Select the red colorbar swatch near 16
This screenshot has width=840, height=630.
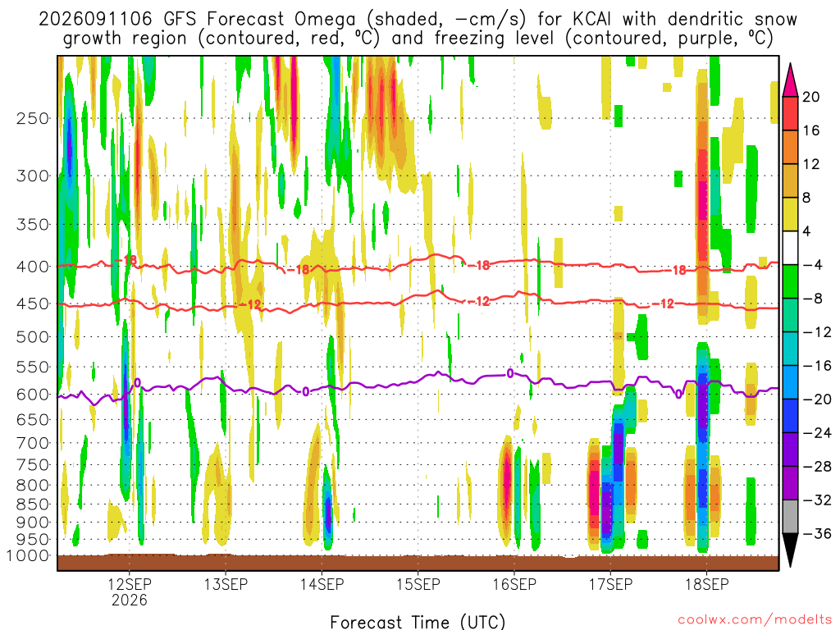coord(790,113)
